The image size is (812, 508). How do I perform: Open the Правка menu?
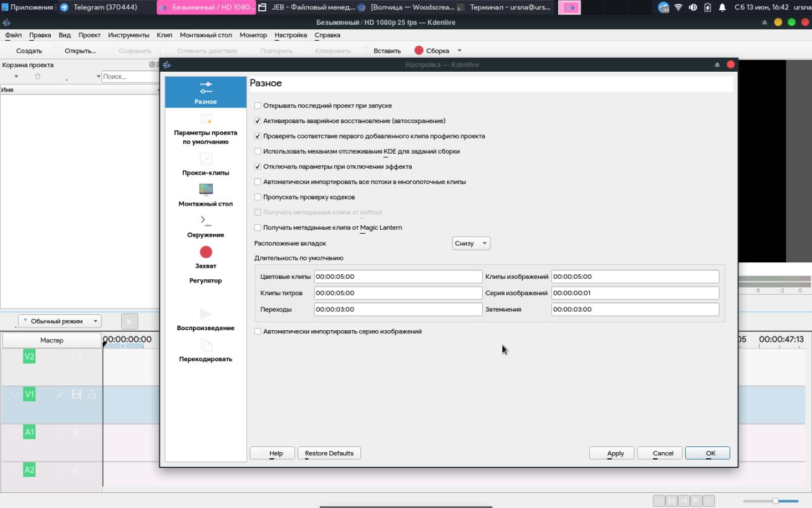(40, 35)
